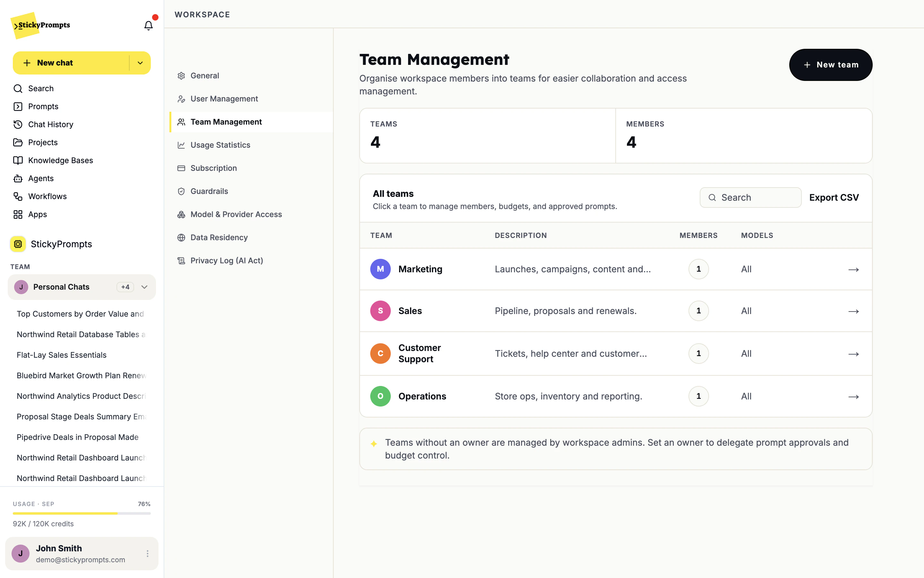Open Operations team via row arrow
The image size is (924, 578).
(x=853, y=397)
